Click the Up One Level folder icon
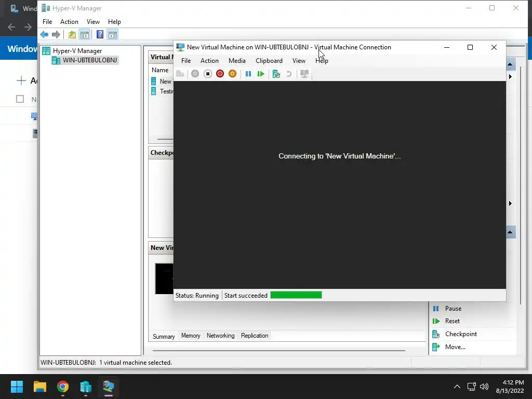 coord(72,34)
